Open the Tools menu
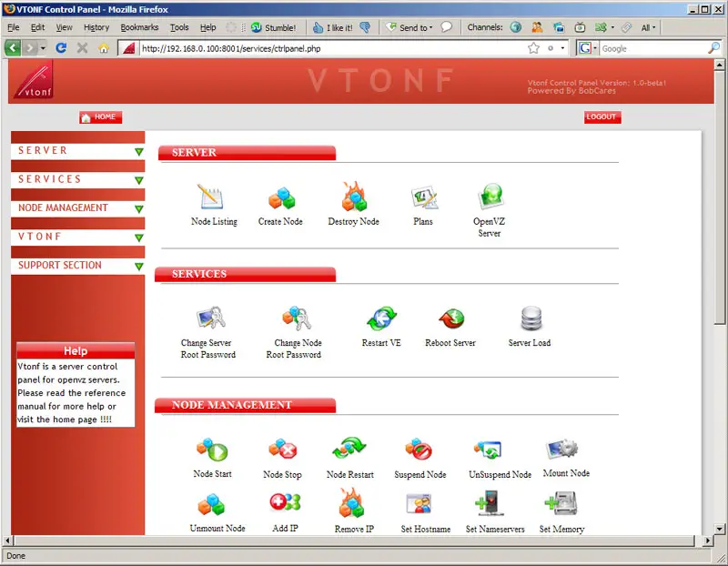This screenshot has height=566, width=728. point(179,27)
